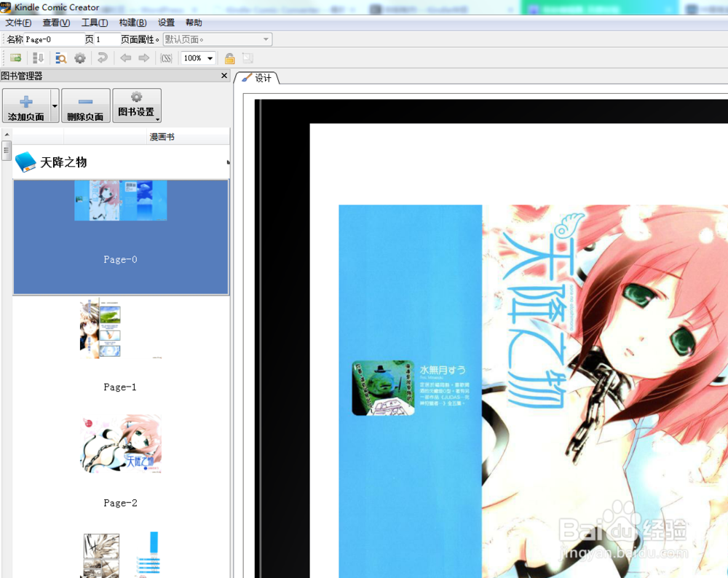Click the 删除页面 button
This screenshot has width=728, height=578.
tap(85, 106)
